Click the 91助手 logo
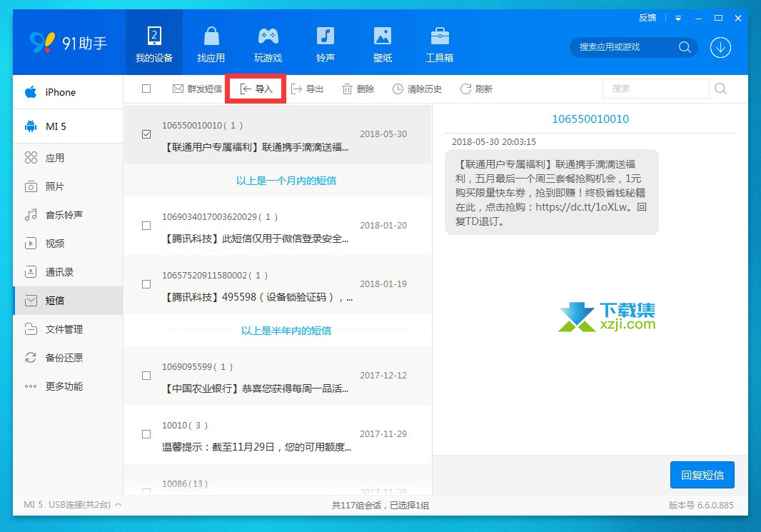Image resolution: width=761 pixels, height=532 pixels. pyautogui.click(x=69, y=43)
